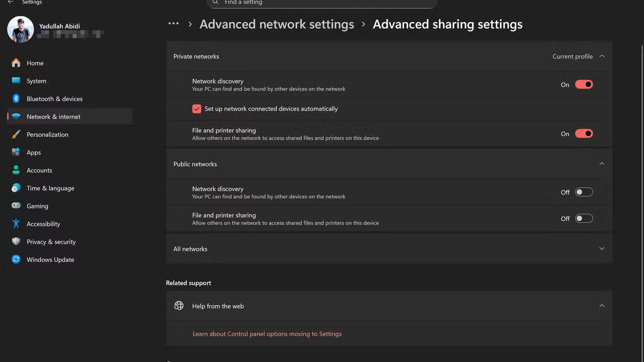Expand the All networks section
Image resolution: width=644 pixels, height=362 pixels.
[601, 248]
